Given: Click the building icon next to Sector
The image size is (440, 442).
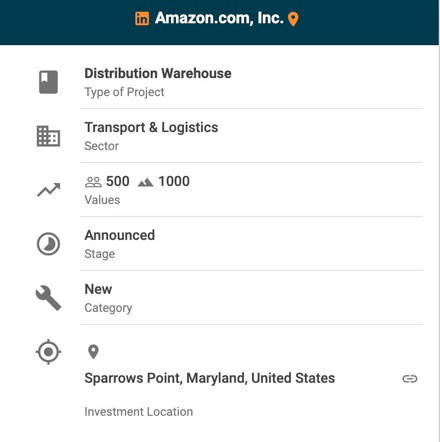Looking at the screenshot, I should point(48,136).
